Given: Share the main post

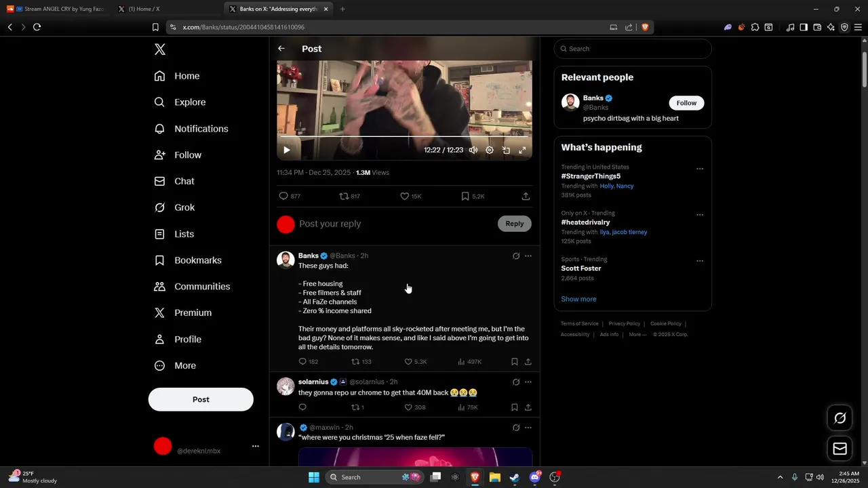Looking at the screenshot, I should [526, 197].
